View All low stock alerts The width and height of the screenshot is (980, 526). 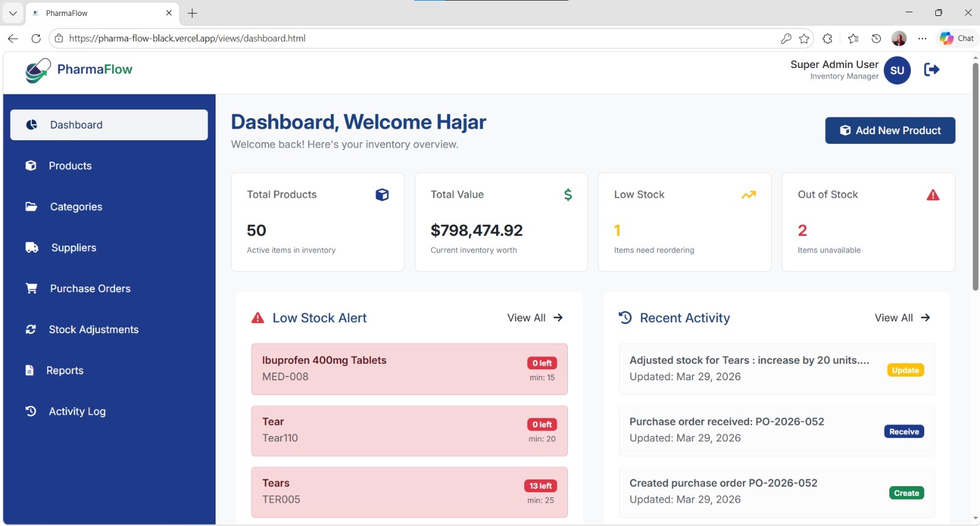coord(535,318)
